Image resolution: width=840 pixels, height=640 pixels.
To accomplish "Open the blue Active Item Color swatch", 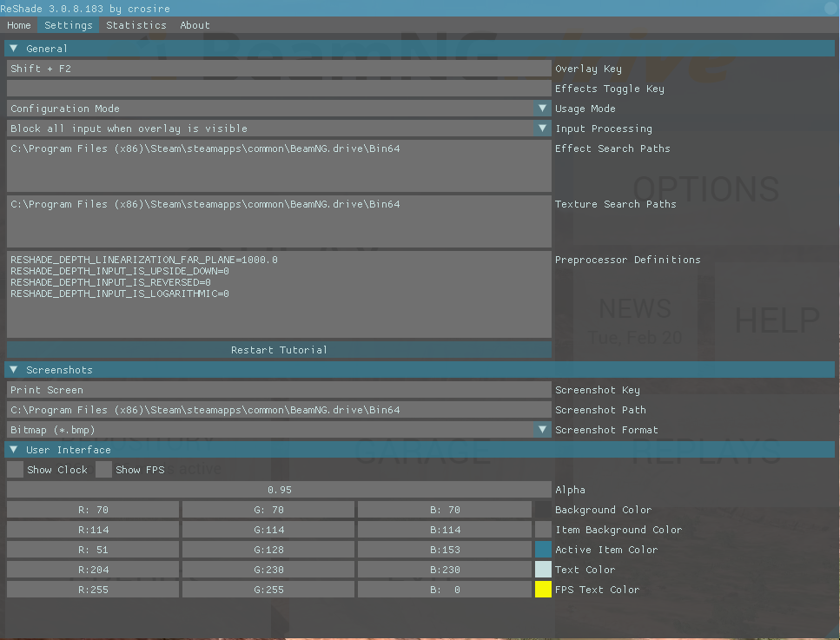I will pos(543,550).
